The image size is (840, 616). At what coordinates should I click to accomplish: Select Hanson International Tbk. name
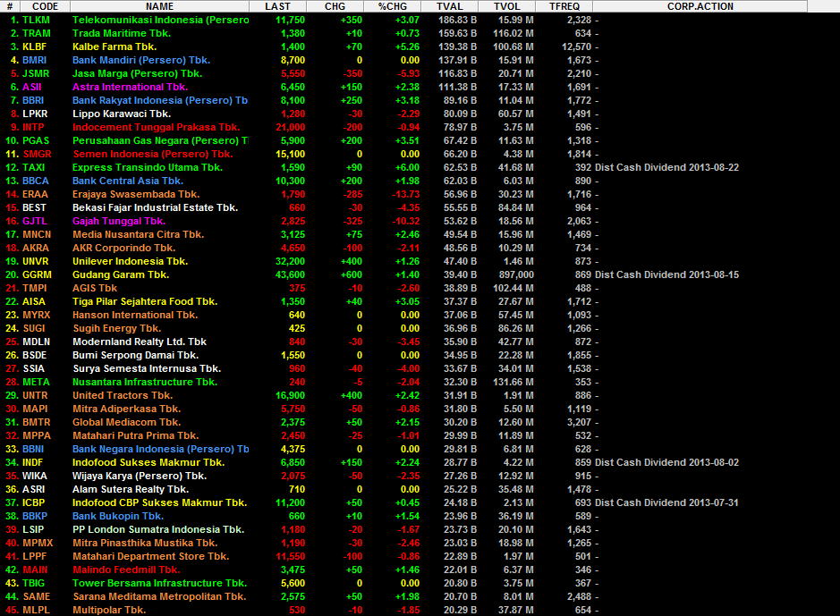click(x=135, y=315)
